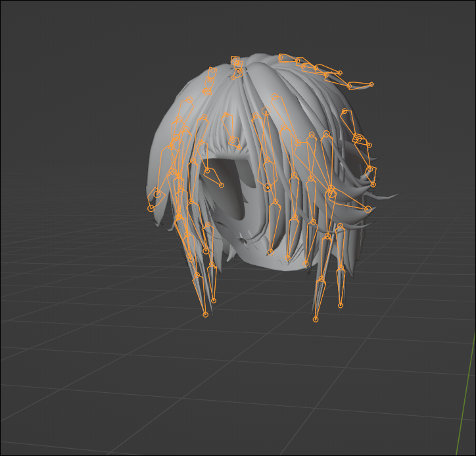Viewport: 476px width, 456px height.
Task: Select the outermost bone of the protruding top hair strand
Action: click(x=360, y=85)
